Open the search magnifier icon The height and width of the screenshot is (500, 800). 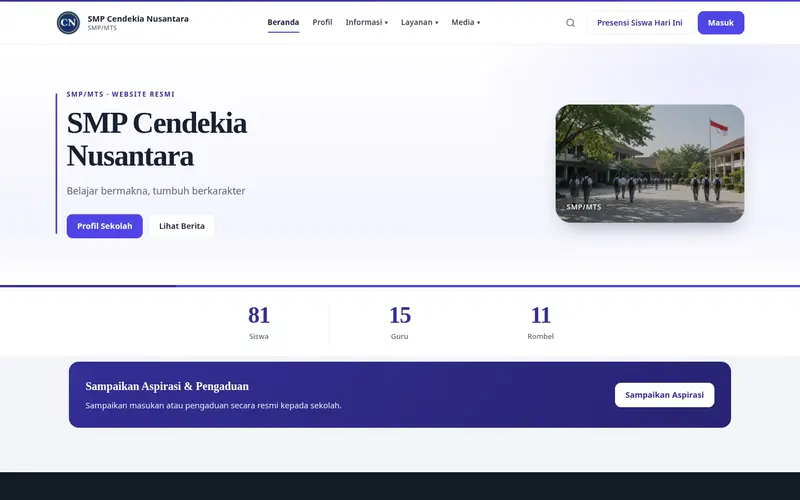(x=570, y=23)
